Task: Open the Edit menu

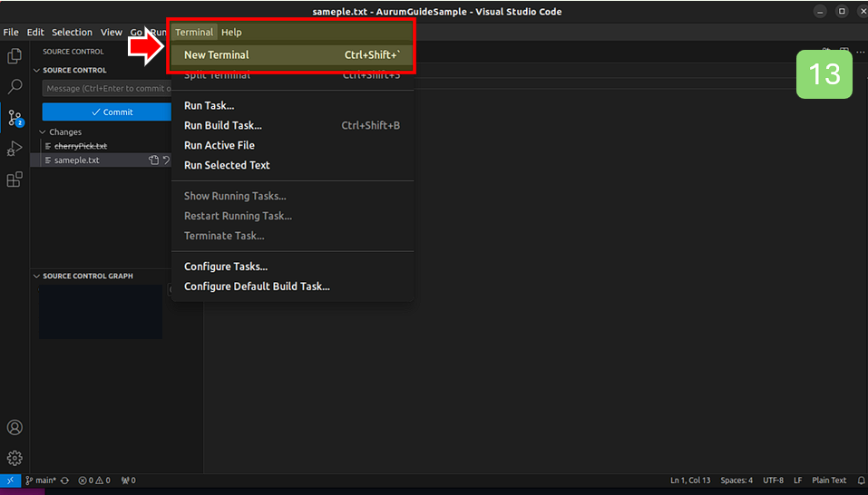Action: [35, 32]
